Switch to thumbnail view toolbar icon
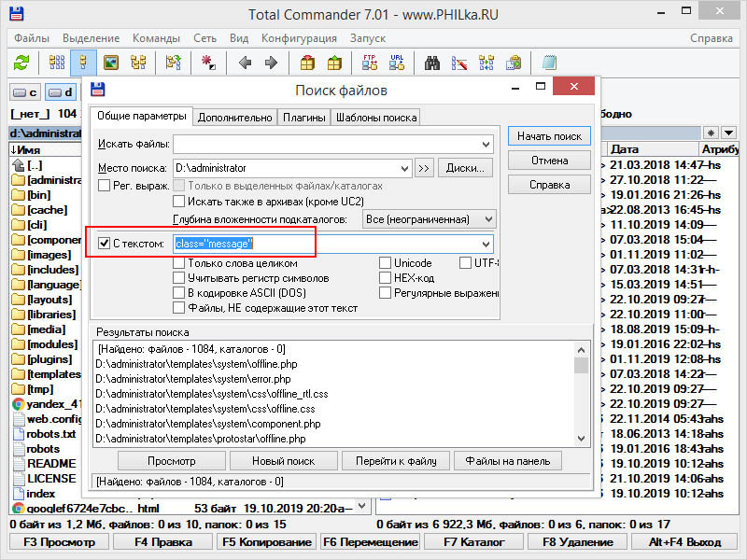The height and width of the screenshot is (560, 747). click(111, 63)
